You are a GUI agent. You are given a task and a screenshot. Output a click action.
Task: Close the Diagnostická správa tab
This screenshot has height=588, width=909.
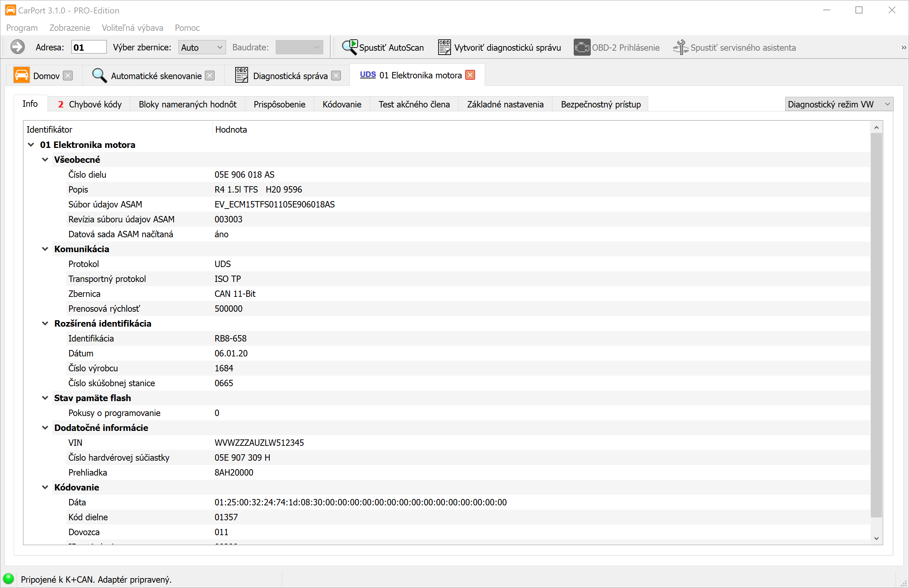coord(336,76)
